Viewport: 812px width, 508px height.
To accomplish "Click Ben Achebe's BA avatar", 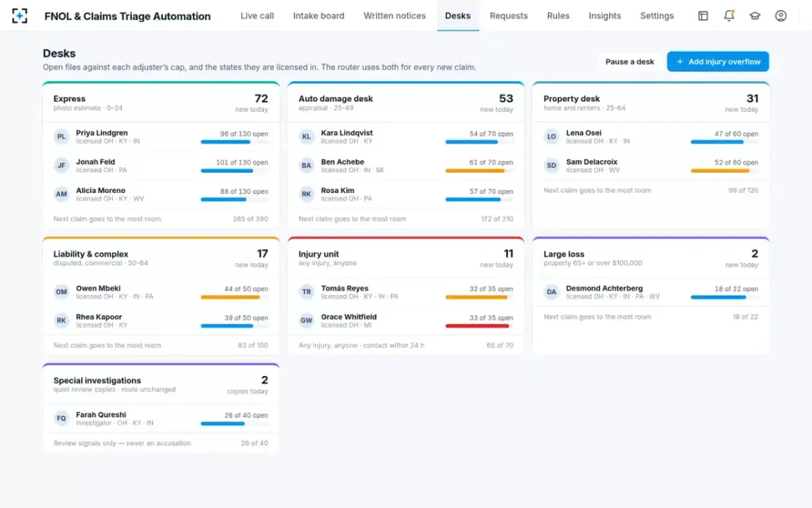I will [307, 165].
